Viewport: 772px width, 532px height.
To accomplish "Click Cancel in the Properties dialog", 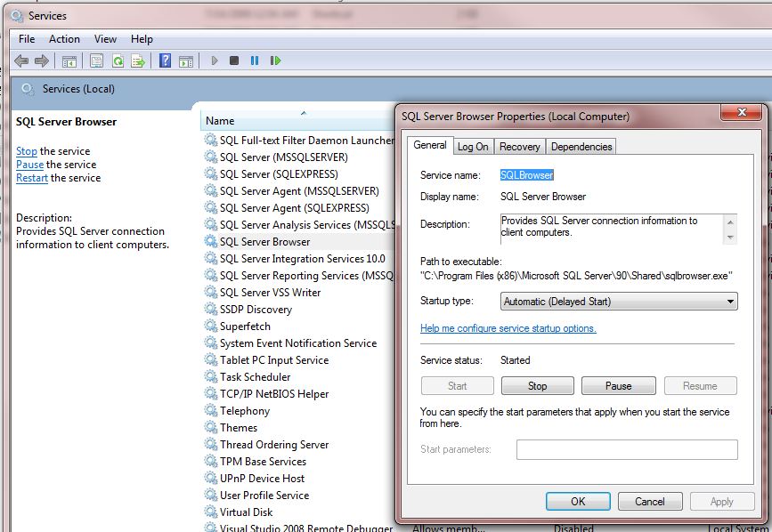I will tap(650, 502).
